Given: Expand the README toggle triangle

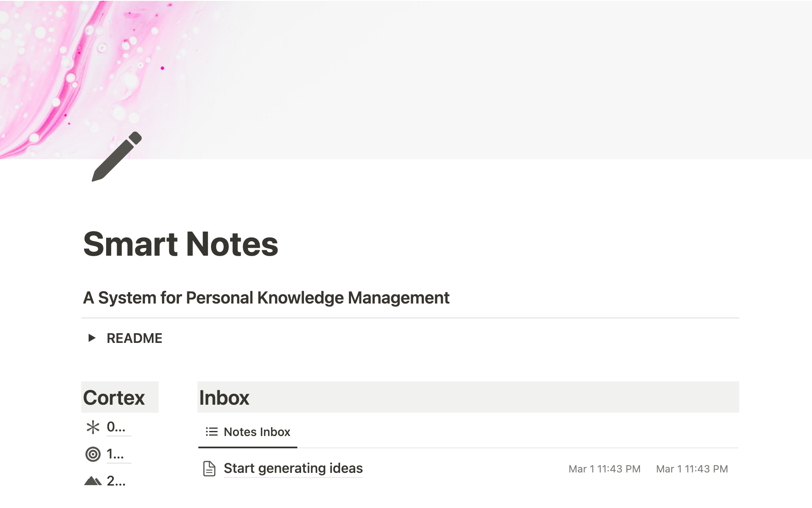Looking at the screenshot, I should pos(92,338).
